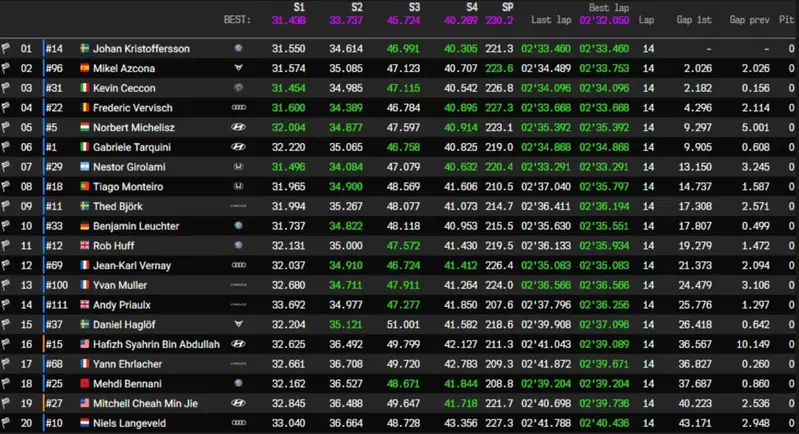Click the Honda logo in Nestor Girolami's row
Image resolution: width=799 pixels, height=434 pixels.
[x=238, y=167]
